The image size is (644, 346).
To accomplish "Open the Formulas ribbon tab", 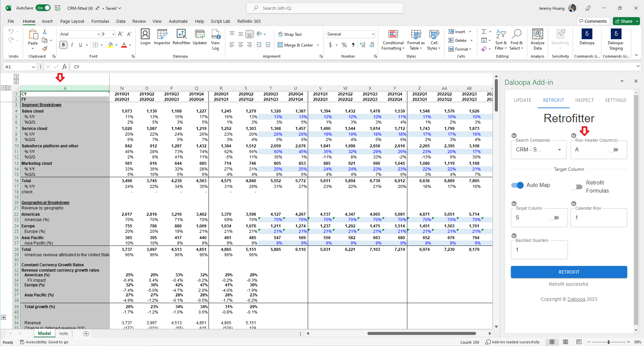I will [100, 21].
